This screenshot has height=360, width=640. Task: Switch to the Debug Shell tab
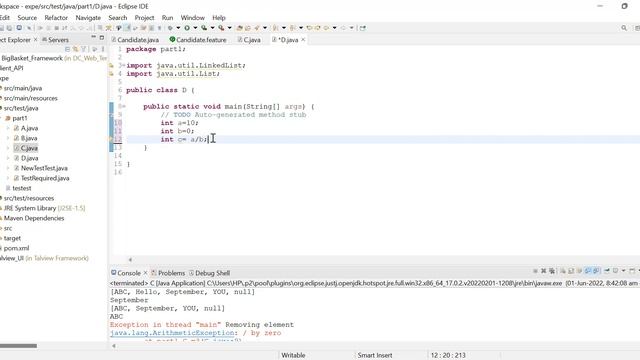click(209, 273)
